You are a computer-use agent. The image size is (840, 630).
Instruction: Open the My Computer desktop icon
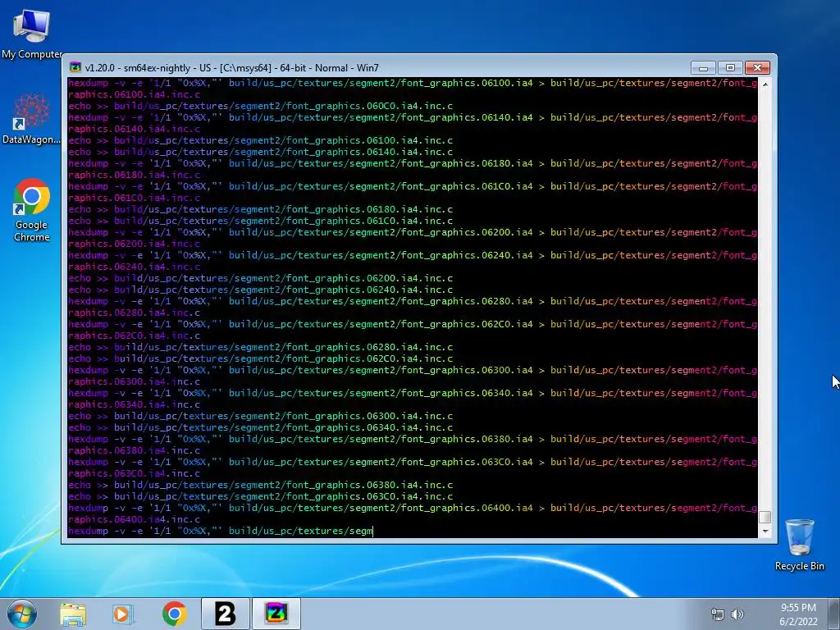(x=31, y=34)
